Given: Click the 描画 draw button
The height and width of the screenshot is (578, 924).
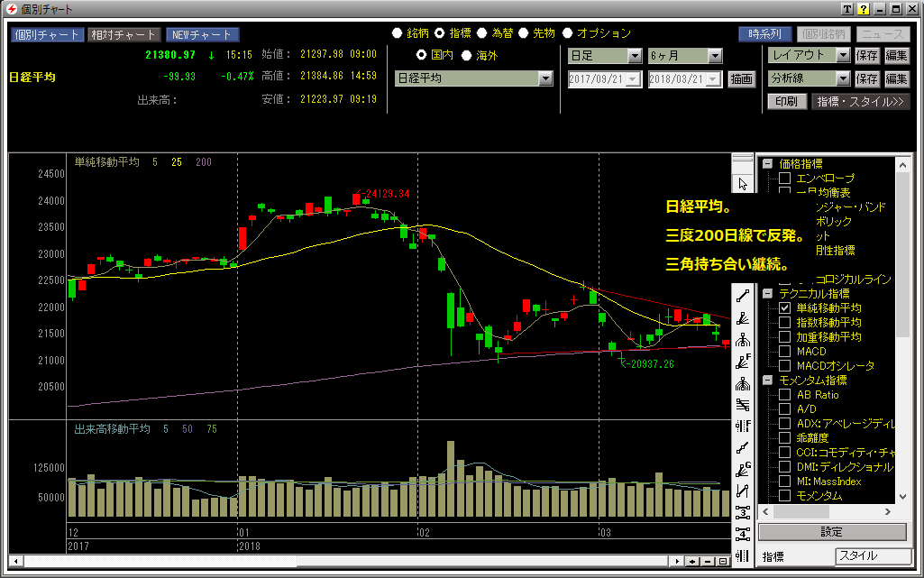Looking at the screenshot, I should [x=741, y=79].
